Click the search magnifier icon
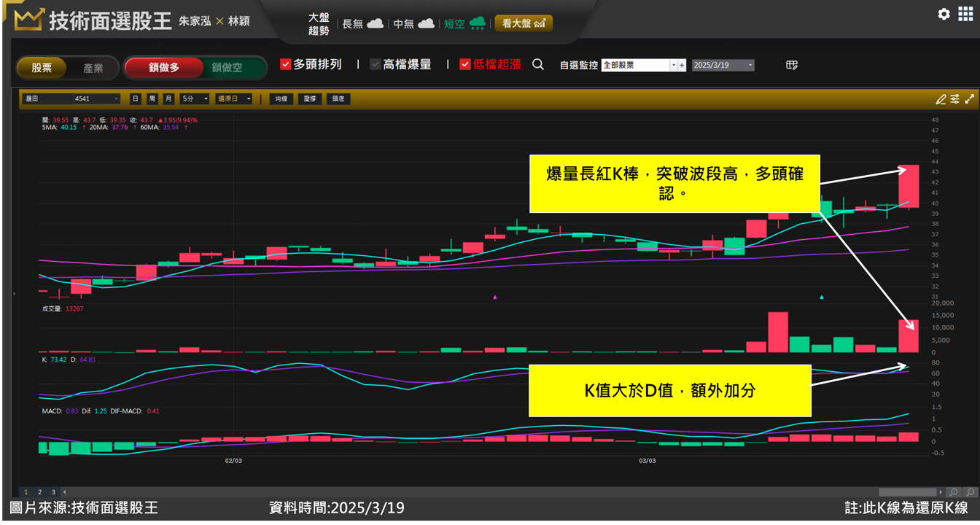 click(x=538, y=65)
